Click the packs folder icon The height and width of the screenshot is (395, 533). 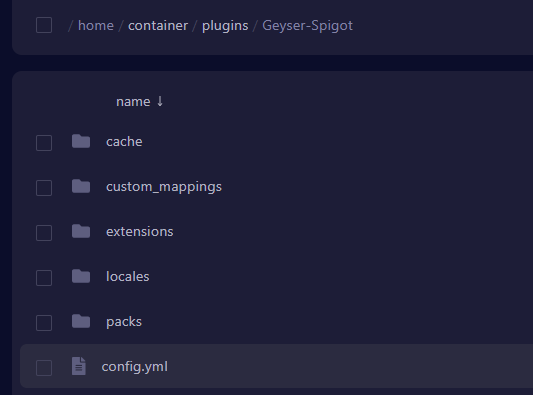tap(81, 321)
